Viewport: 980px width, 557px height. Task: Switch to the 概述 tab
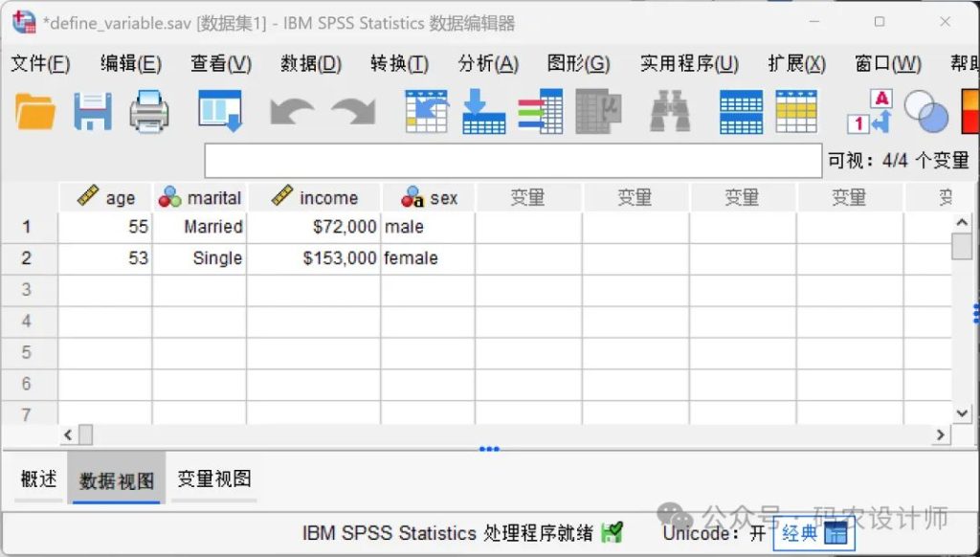point(38,479)
